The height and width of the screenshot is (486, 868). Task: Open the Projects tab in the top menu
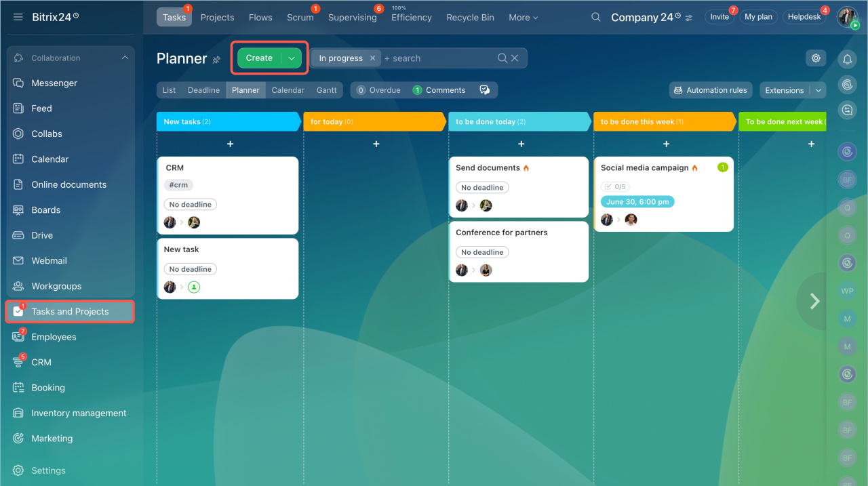click(x=218, y=18)
